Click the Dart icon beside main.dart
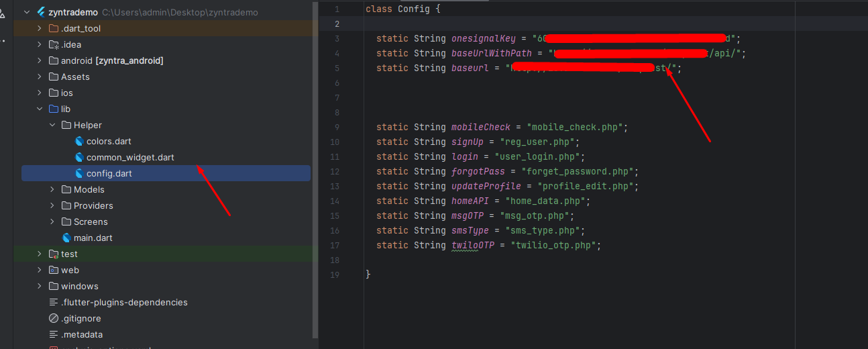868x349 pixels. tap(66, 238)
